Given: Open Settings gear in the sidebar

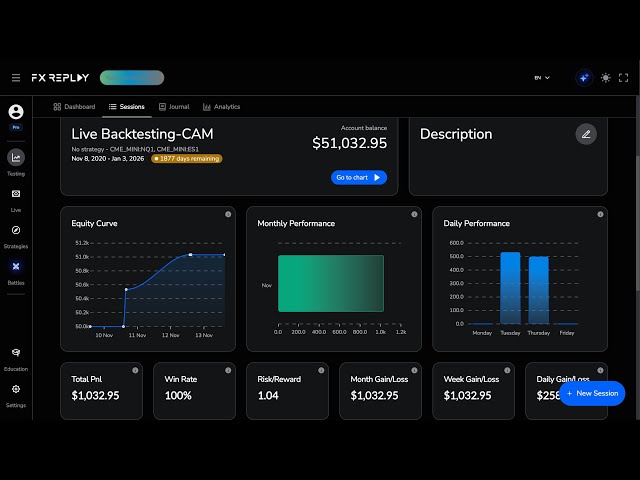Looking at the screenshot, I should tap(16, 396).
